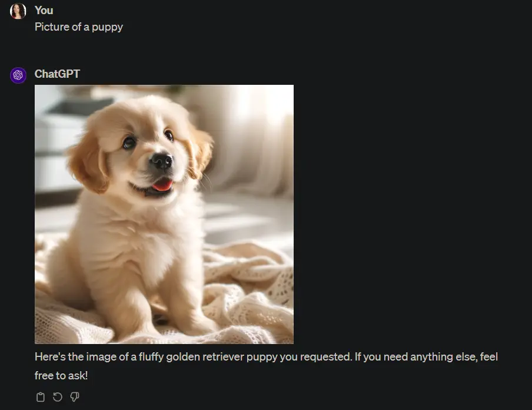The width and height of the screenshot is (532, 410).
Task: Give the response a thumbs down
Action: coord(75,397)
